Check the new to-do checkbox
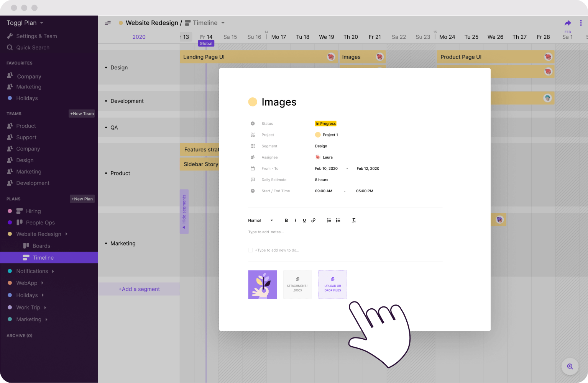 250,250
